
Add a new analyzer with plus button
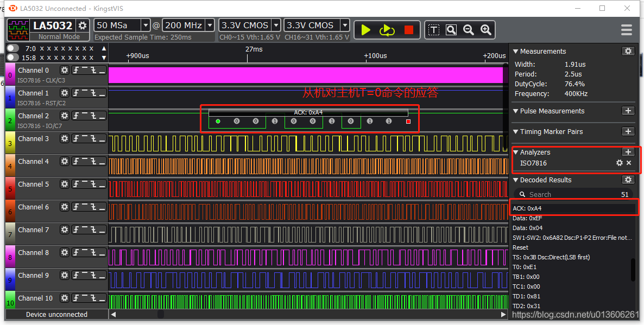coord(628,152)
